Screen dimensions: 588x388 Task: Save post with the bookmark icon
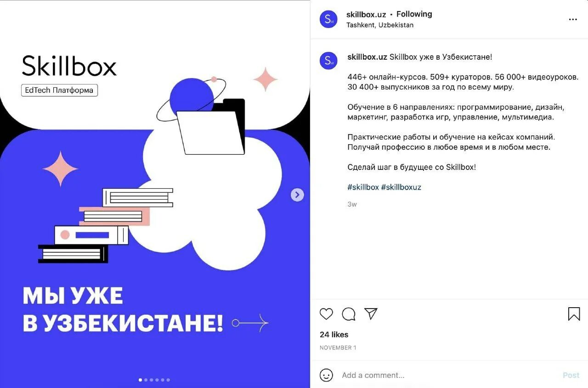coord(574,314)
